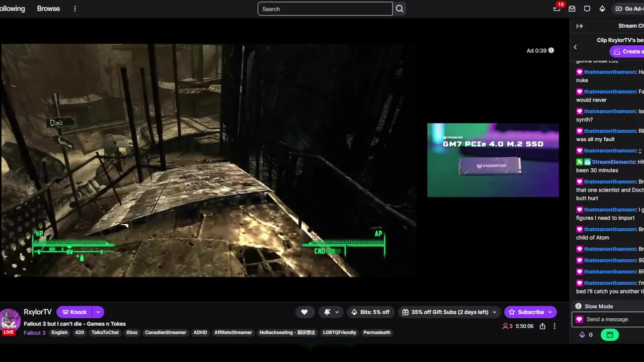Open the green channel points reward icon
The image size is (644, 362).
[x=610, y=335]
